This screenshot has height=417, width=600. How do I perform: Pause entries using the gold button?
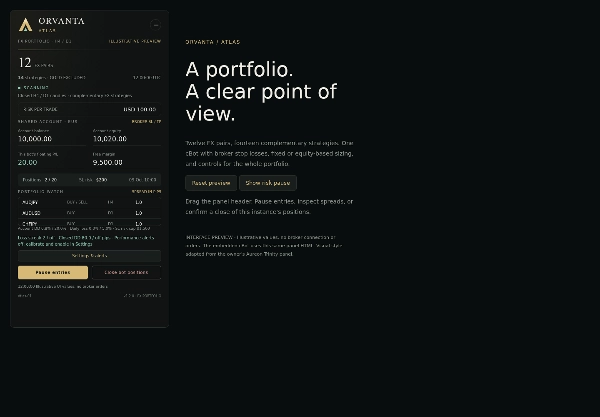coord(53,272)
